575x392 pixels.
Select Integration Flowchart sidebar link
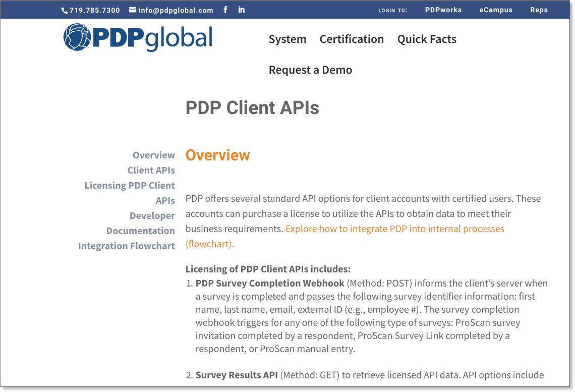(127, 246)
